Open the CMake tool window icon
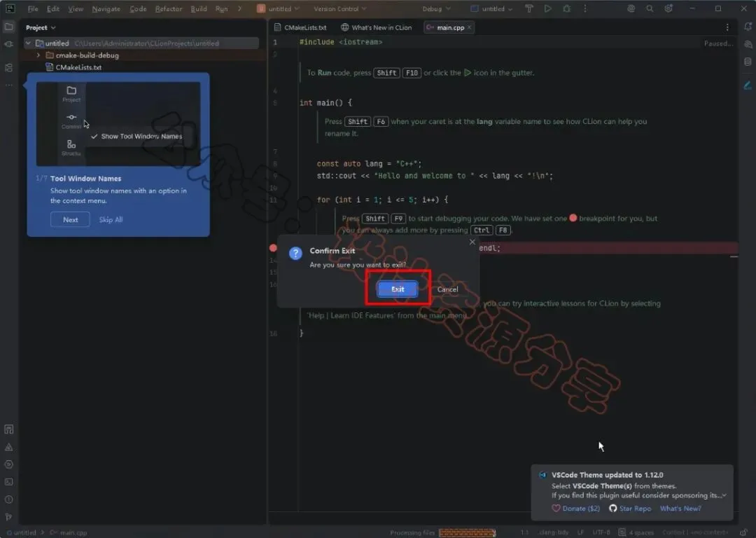The height and width of the screenshot is (538, 756). 8,429
